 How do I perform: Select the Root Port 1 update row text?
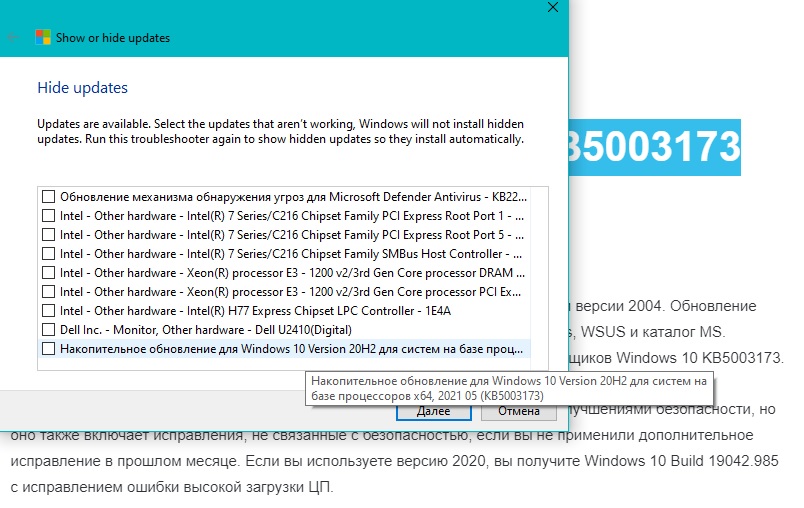pos(292,216)
